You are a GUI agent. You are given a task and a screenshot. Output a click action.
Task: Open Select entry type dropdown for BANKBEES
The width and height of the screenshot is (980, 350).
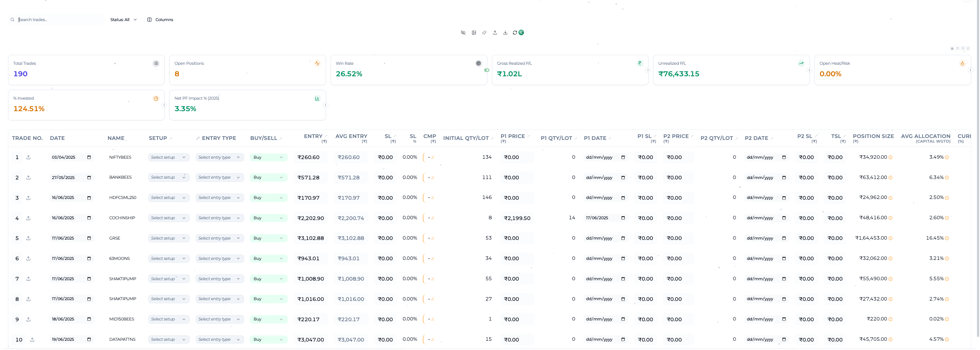click(x=220, y=177)
